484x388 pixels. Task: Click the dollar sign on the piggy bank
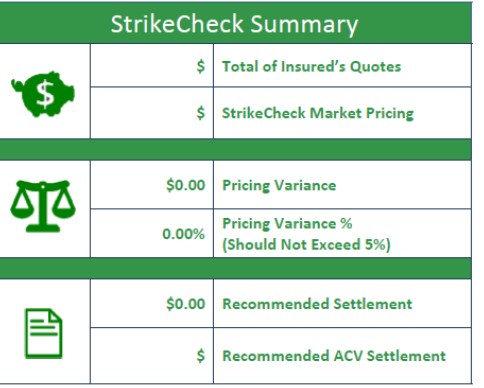tap(45, 95)
